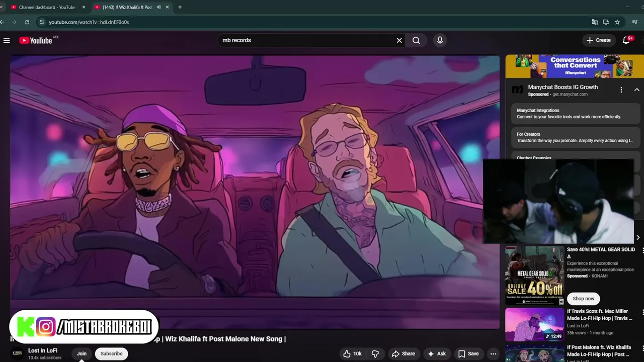Open more actions for the video
The image size is (644, 362).
493,354
